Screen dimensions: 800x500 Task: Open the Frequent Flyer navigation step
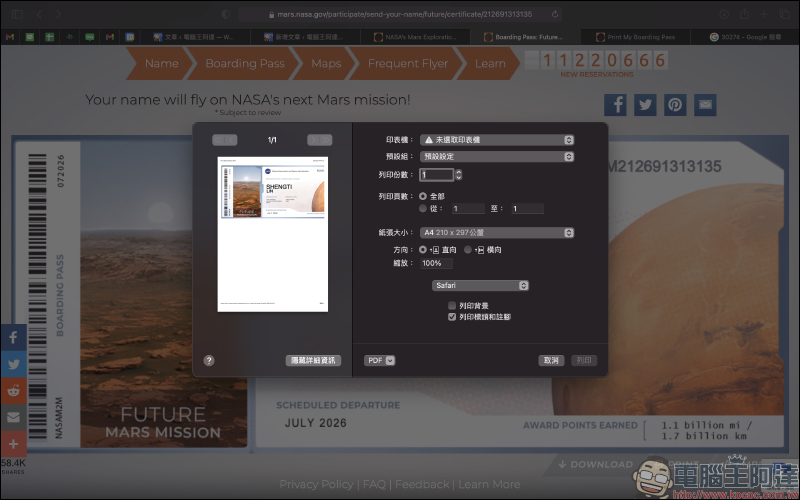coord(408,63)
